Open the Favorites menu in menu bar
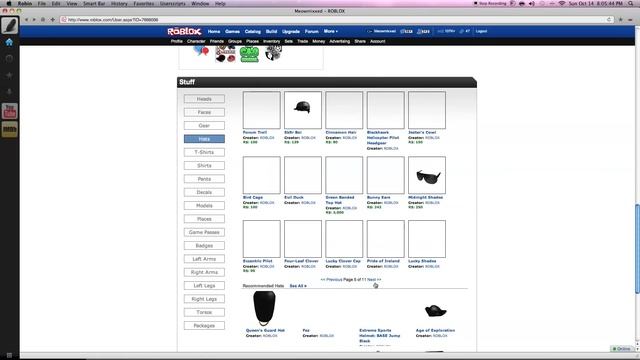The height and width of the screenshot is (360, 640). click(x=144, y=3)
